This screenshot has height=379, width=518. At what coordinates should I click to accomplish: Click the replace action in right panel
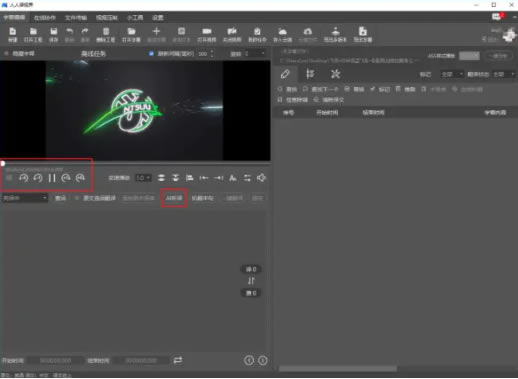[x=354, y=89]
